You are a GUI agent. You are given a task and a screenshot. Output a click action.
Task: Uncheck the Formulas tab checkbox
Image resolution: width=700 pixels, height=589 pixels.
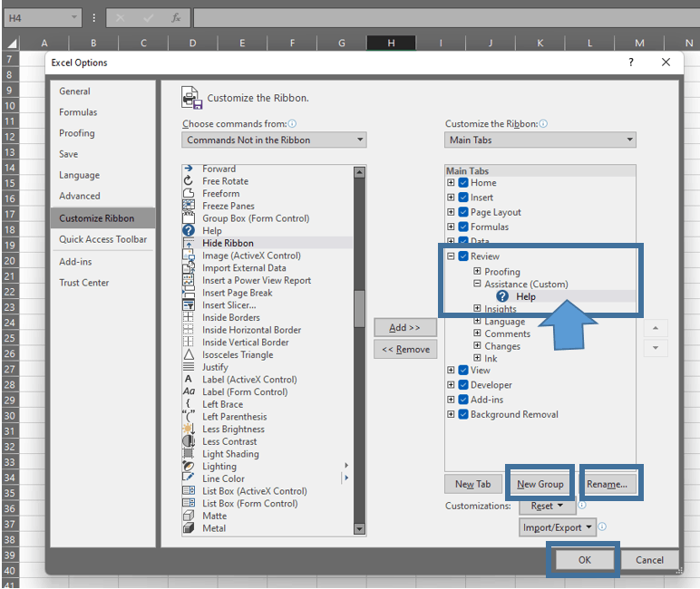[x=463, y=227]
